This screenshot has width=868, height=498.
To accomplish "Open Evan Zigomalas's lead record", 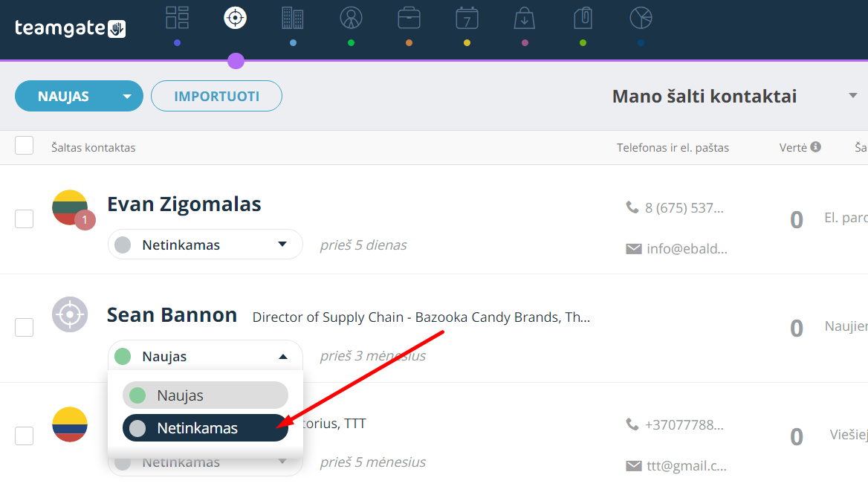I will click(x=184, y=204).
